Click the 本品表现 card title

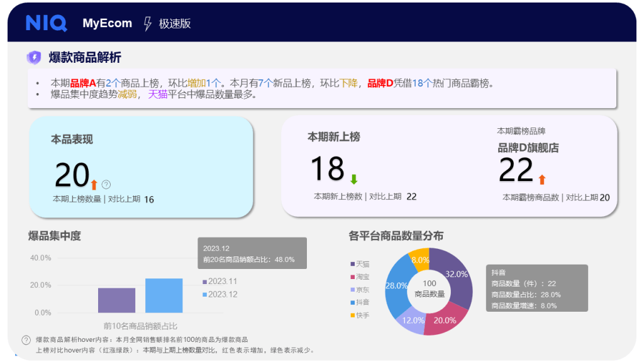pos(72,140)
